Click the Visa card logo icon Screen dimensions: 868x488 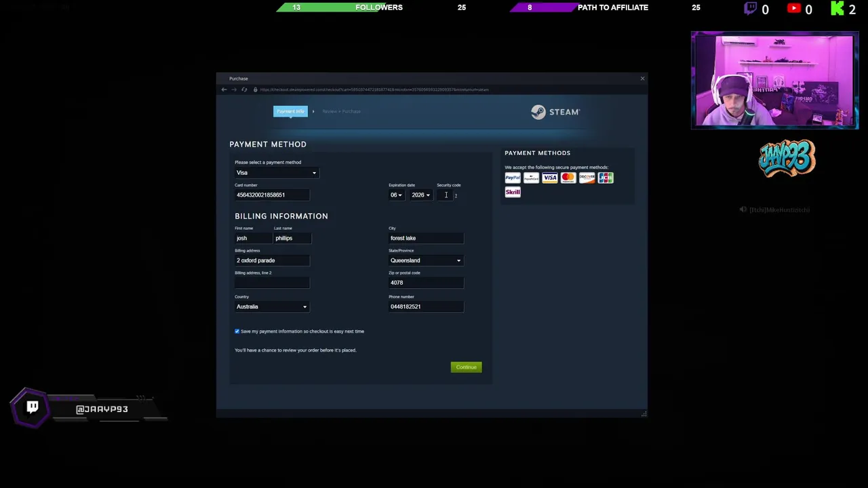coord(549,178)
